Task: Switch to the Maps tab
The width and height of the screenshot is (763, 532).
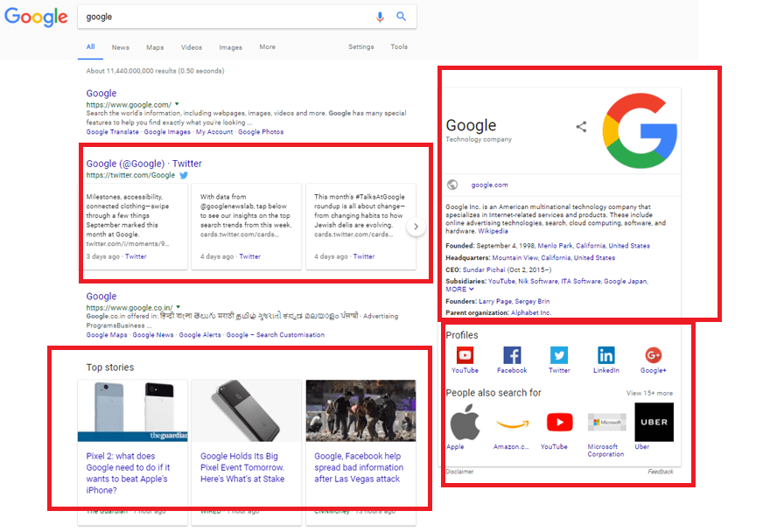Action: pyautogui.click(x=155, y=47)
